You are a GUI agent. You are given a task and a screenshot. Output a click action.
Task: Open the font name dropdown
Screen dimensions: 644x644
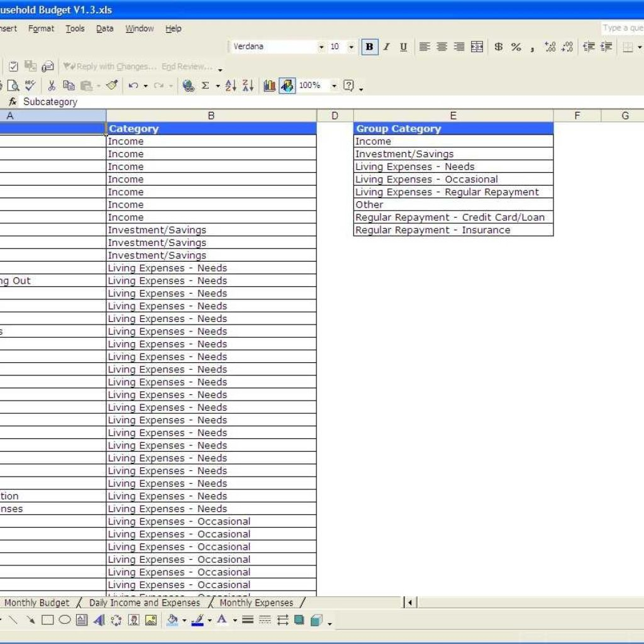321,47
